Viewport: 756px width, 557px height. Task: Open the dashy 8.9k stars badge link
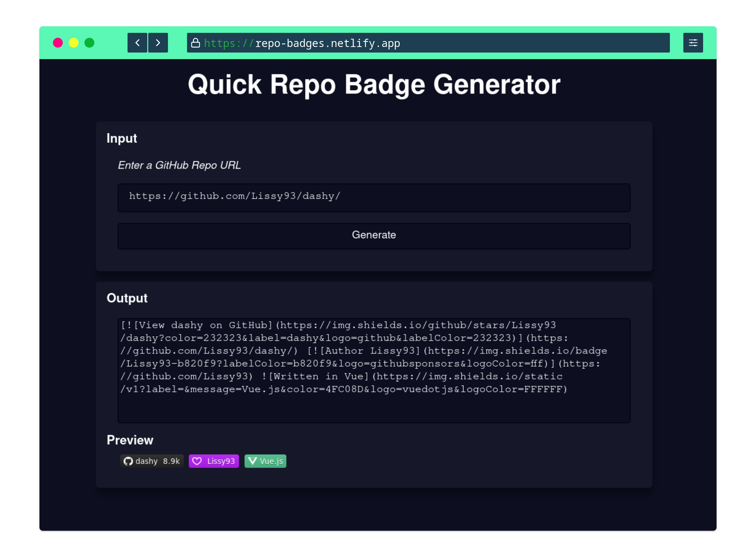click(x=158, y=461)
